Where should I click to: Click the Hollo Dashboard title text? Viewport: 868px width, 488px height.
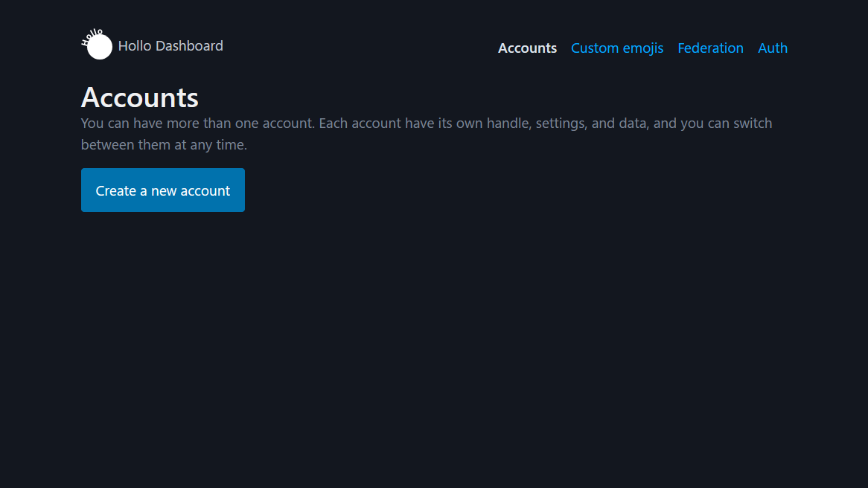tap(170, 46)
